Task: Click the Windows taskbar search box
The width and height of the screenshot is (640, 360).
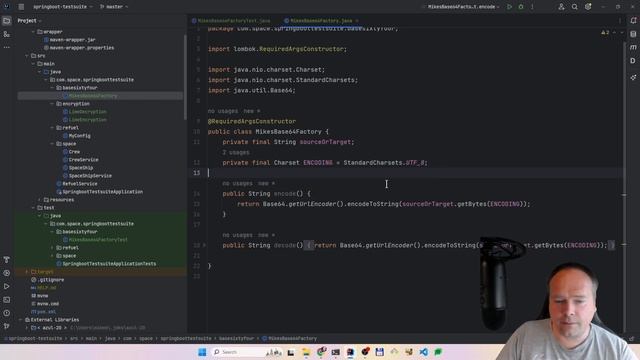Action: pyautogui.click(x=247, y=352)
